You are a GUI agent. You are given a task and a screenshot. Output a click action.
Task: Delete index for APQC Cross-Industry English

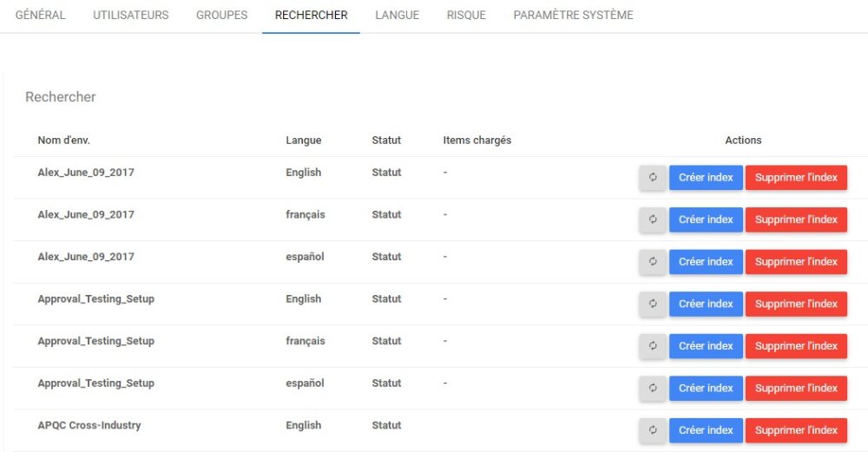pyautogui.click(x=796, y=430)
